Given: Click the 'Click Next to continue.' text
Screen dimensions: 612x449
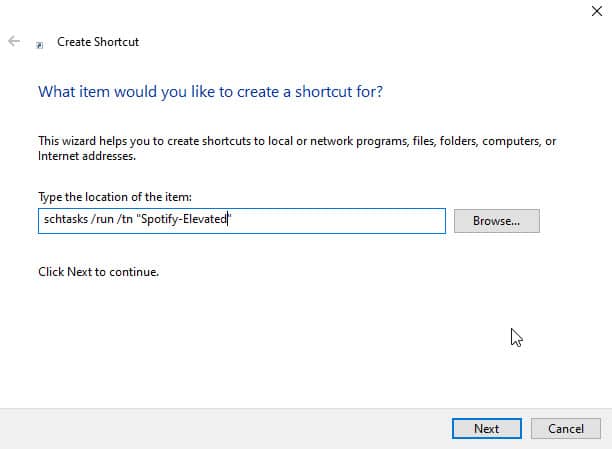Looking at the screenshot, I should pos(98,272).
